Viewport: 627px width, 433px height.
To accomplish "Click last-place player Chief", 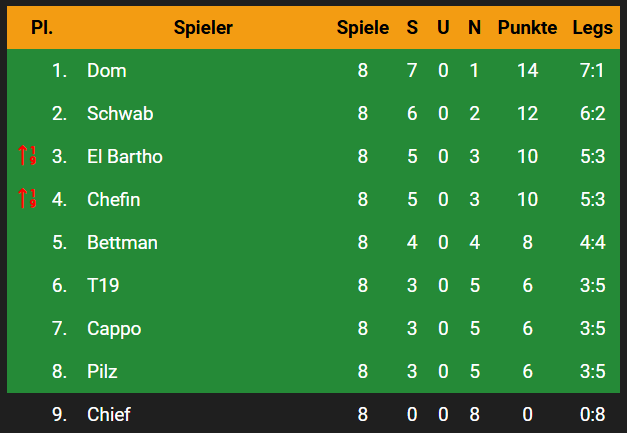I will [x=109, y=414].
